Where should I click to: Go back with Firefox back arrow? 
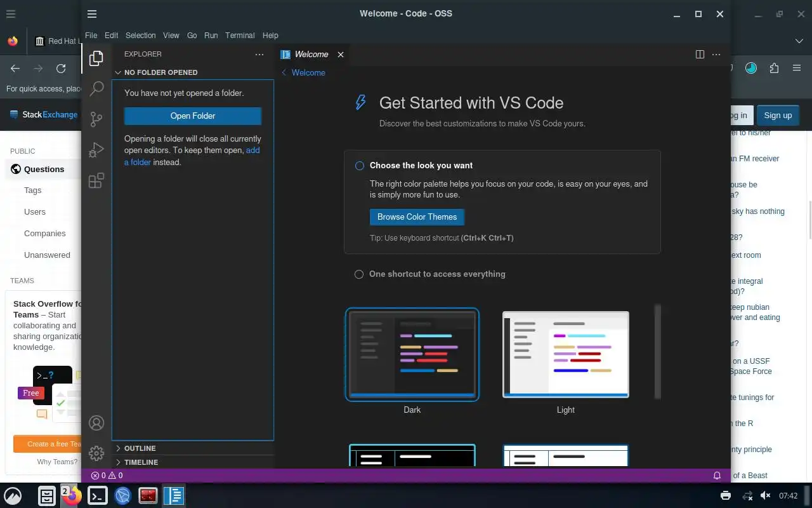tap(15, 69)
